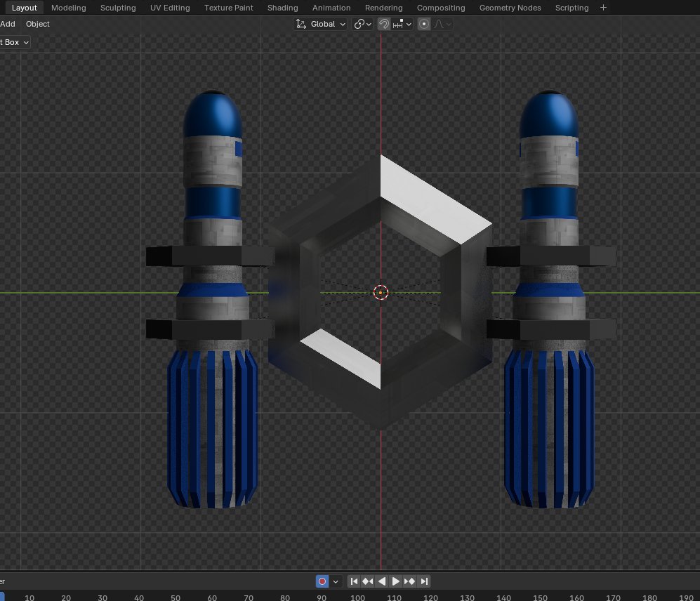Toggle proportional editing
This screenshot has width=700, height=601.
[423, 24]
